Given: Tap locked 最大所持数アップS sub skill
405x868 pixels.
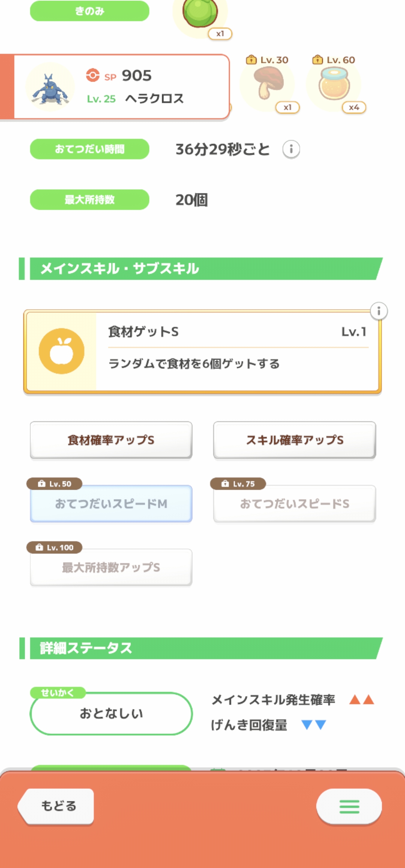Looking at the screenshot, I should [x=111, y=567].
